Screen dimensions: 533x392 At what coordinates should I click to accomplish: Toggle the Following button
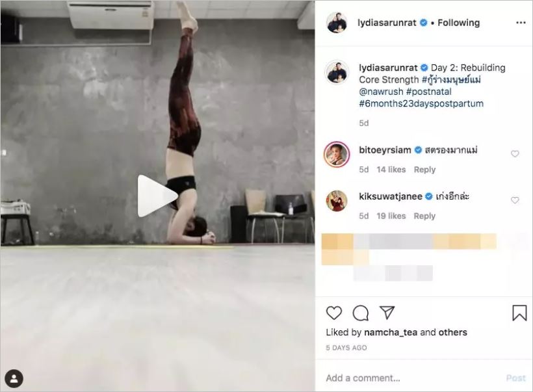pos(458,23)
